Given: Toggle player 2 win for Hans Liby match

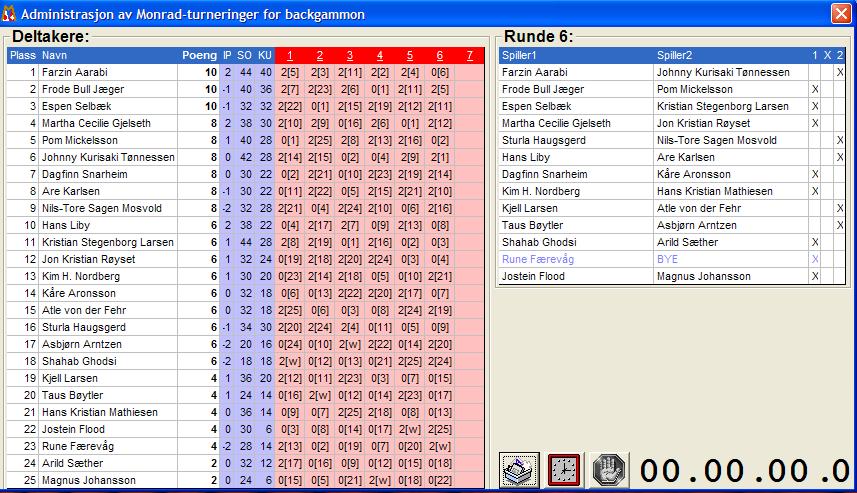Looking at the screenshot, I should tap(839, 157).
